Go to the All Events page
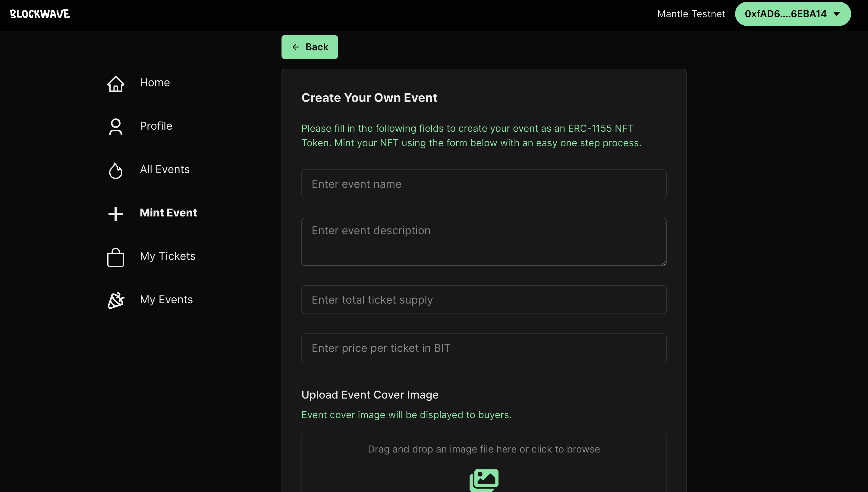The width and height of the screenshot is (868, 492). (x=165, y=169)
